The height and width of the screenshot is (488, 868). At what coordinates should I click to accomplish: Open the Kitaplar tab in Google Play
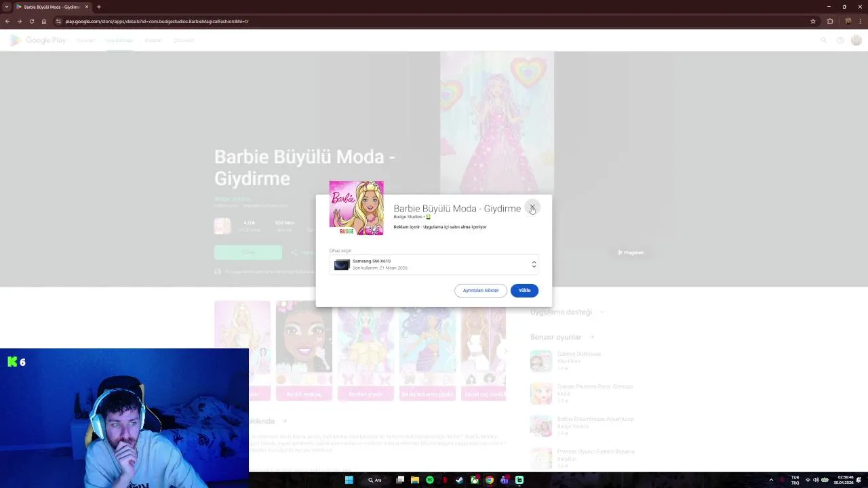(153, 41)
